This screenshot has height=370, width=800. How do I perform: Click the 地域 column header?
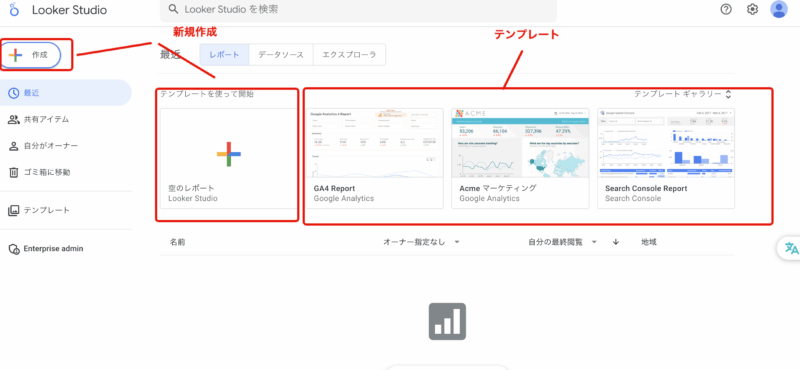(x=649, y=242)
